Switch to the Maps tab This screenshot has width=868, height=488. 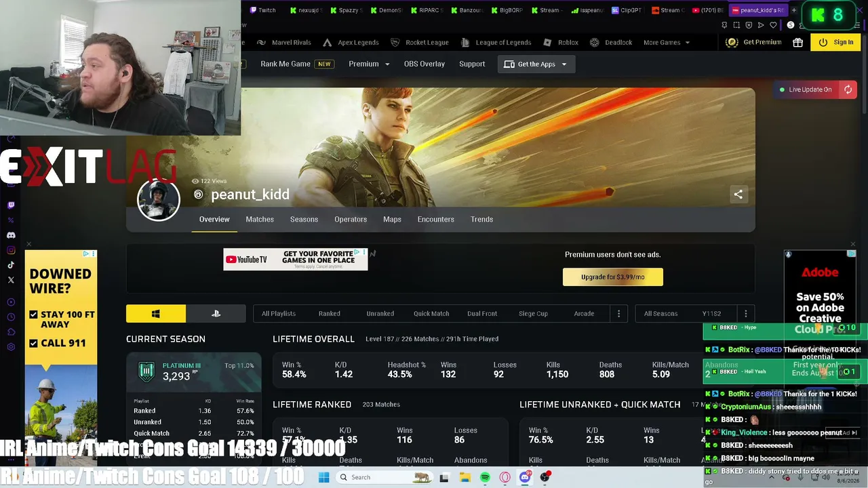[x=392, y=219]
